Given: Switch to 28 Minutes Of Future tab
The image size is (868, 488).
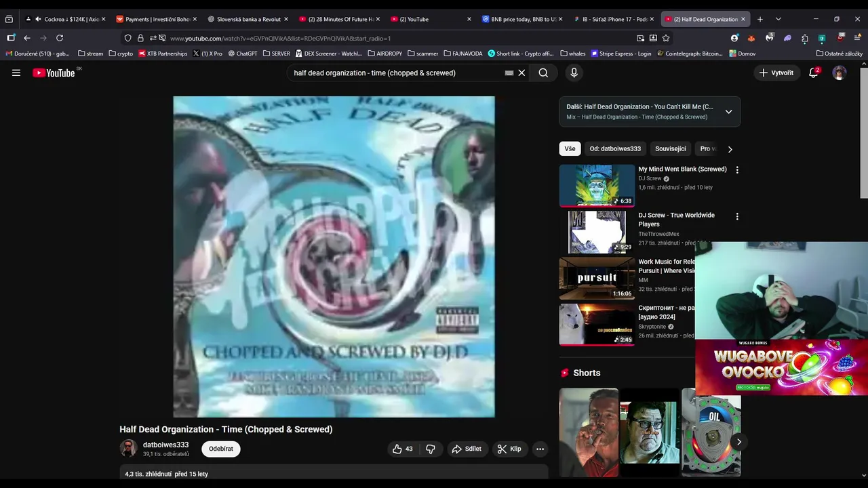Looking at the screenshot, I should [339, 19].
